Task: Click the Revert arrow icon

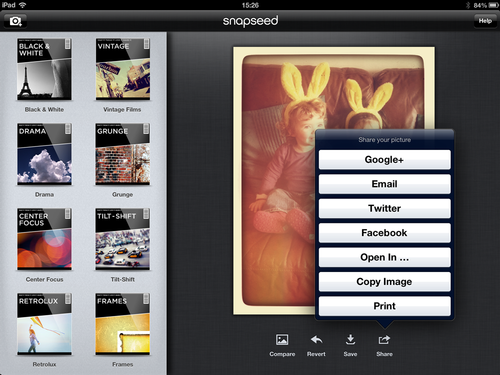Action: [x=316, y=340]
